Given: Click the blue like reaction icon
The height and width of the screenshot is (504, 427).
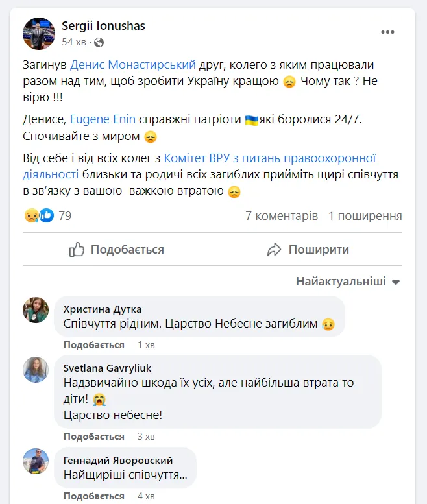Looking at the screenshot, I should (x=46, y=216).
